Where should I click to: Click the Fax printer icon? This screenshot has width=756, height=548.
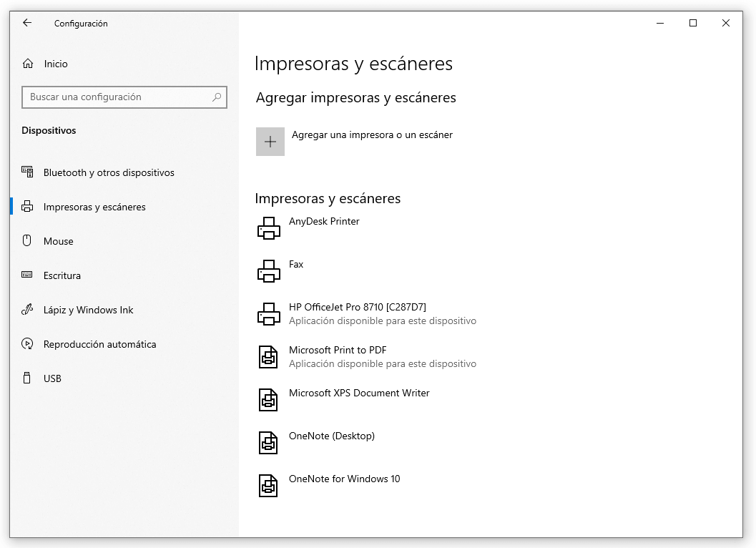(x=269, y=271)
